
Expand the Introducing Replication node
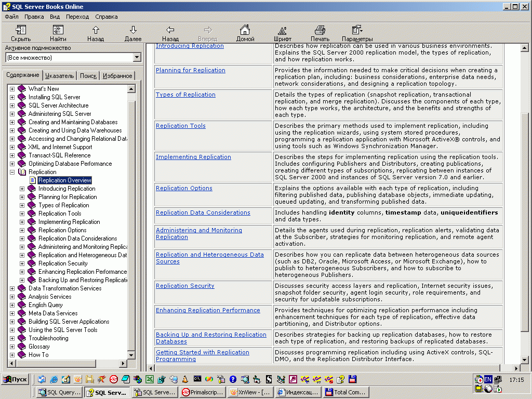[22, 189]
